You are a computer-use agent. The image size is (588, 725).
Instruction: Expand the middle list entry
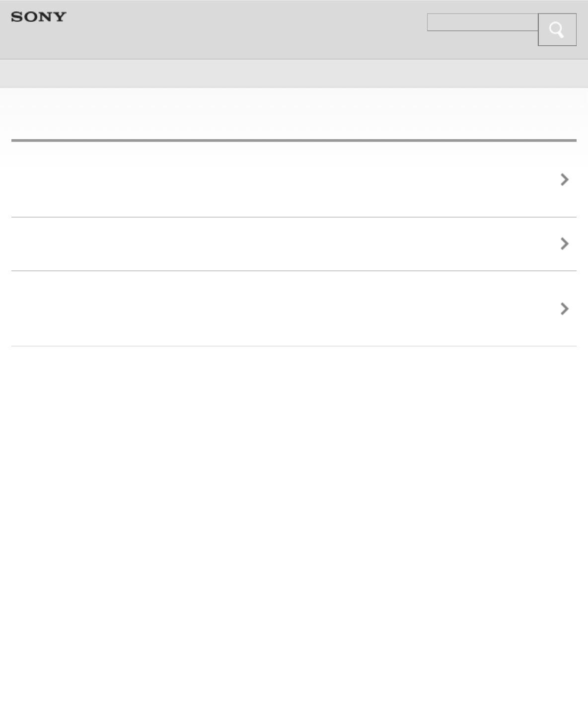coord(564,243)
